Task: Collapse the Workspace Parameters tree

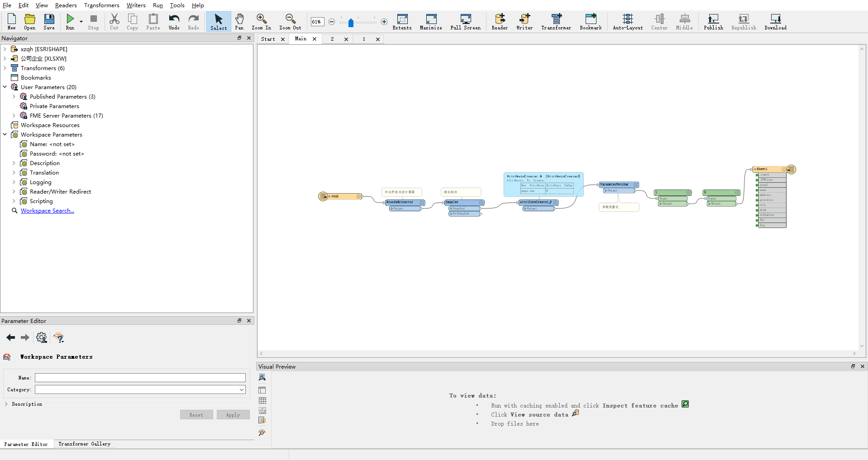Action: pos(5,134)
